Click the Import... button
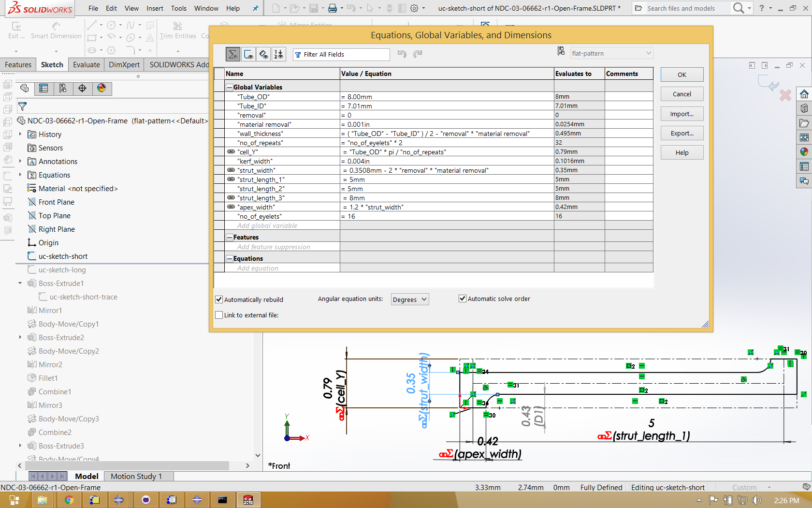The height and width of the screenshot is (508, 812). click(682, 114)
